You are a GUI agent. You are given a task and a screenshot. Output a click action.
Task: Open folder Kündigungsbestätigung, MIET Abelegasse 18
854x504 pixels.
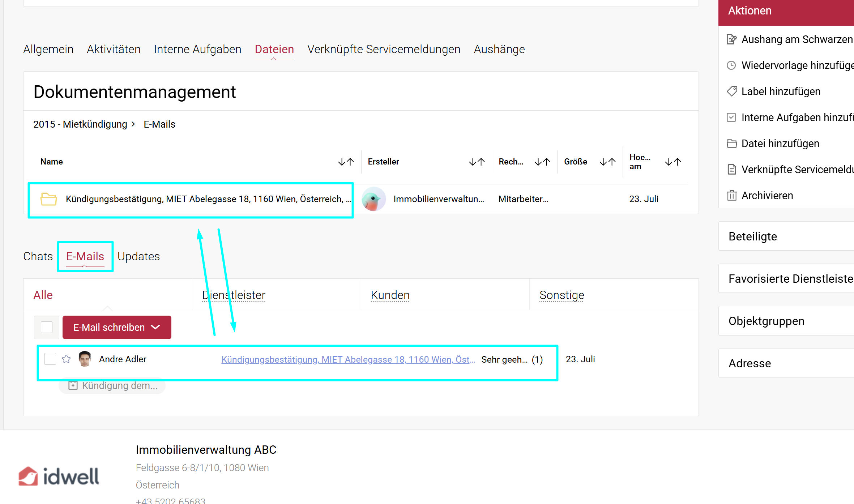click(x=208, y=199)
